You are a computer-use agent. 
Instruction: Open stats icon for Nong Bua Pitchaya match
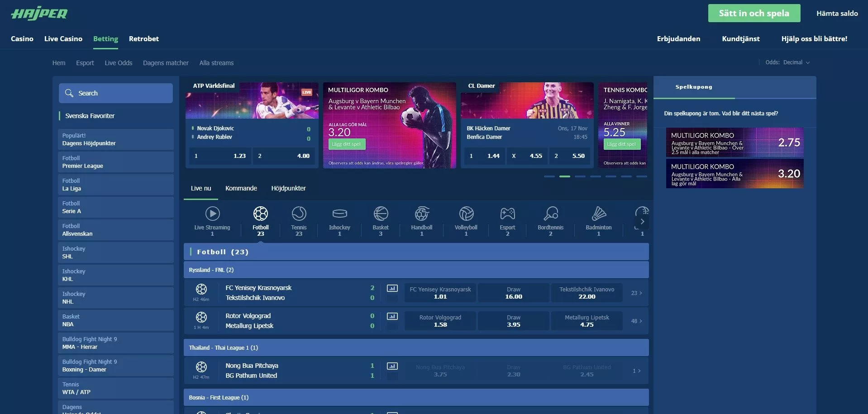point(392,366)
